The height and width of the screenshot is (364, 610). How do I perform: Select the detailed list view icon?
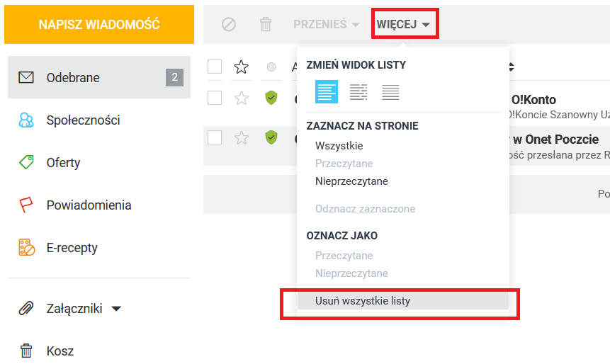(327, 92)
